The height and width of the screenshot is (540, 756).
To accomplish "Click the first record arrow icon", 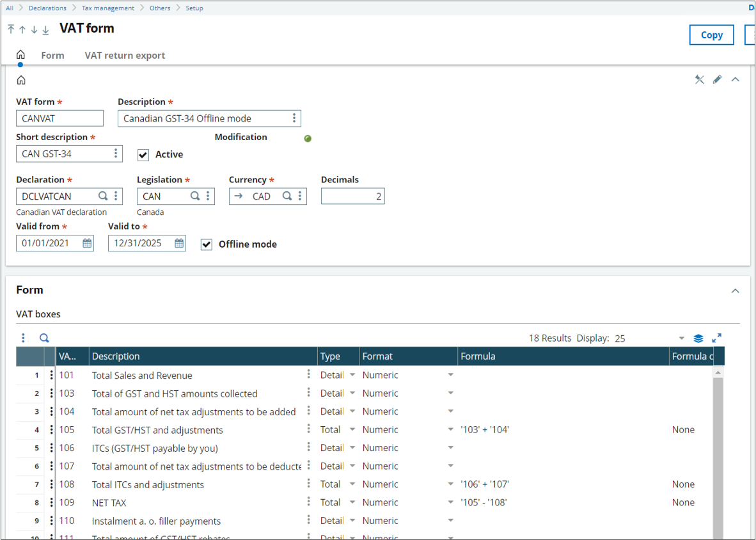I will pos(11,29).
